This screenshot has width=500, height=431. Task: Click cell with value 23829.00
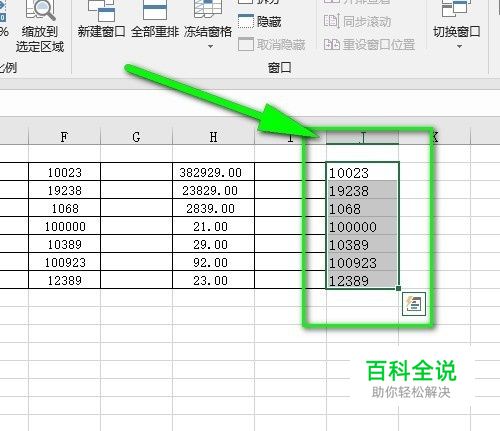click(213, 190)
